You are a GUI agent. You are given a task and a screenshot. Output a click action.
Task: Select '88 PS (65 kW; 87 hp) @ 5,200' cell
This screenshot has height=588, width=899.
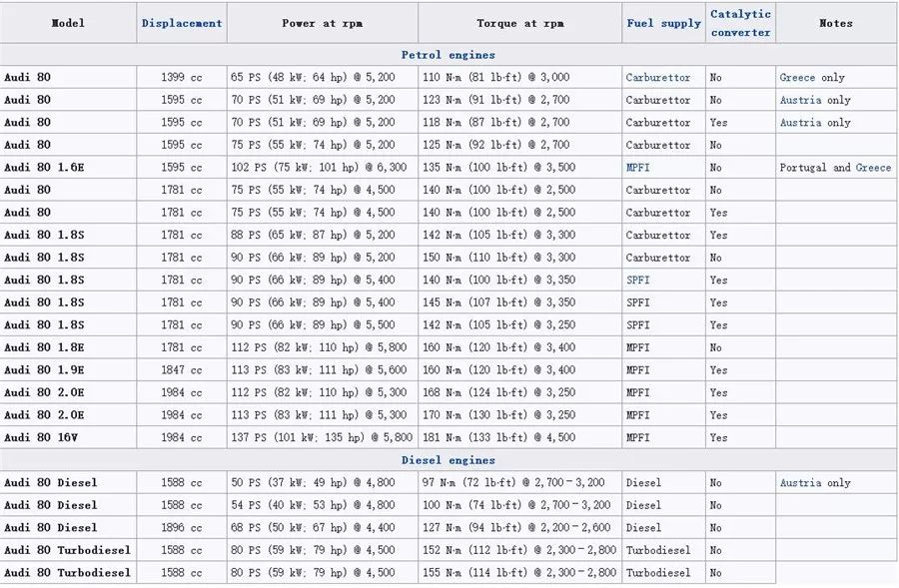tap(323, 235)
